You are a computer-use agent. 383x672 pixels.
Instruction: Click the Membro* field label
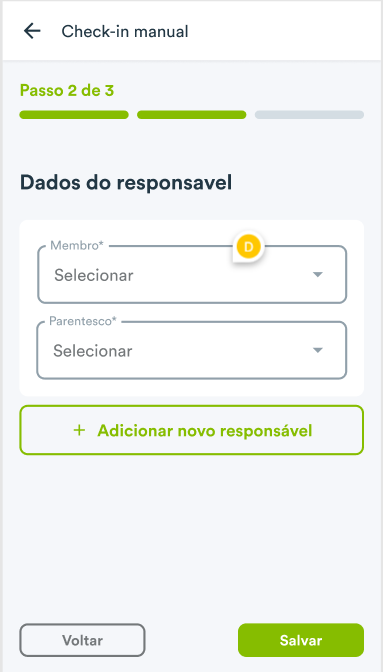(77, 246)
